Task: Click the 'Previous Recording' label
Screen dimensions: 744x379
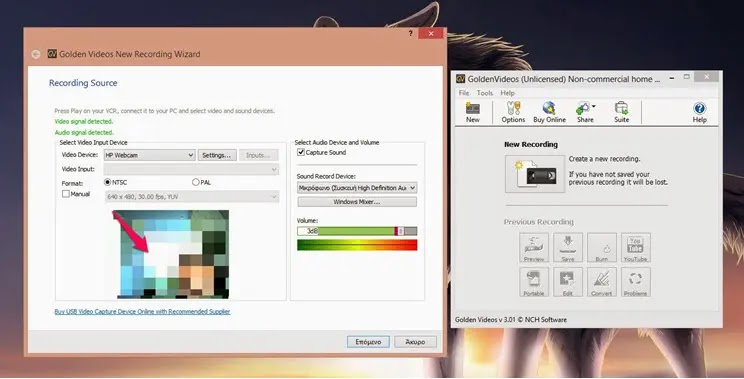Action: 539,222
